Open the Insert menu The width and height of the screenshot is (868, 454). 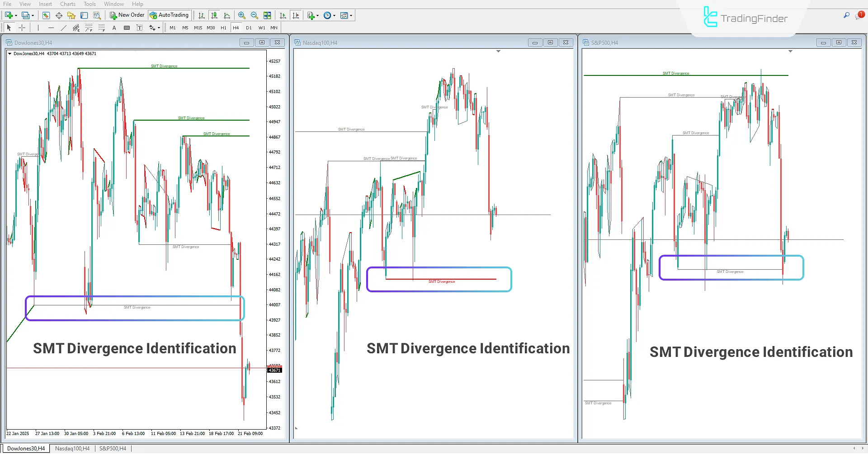tap(45, 4)
